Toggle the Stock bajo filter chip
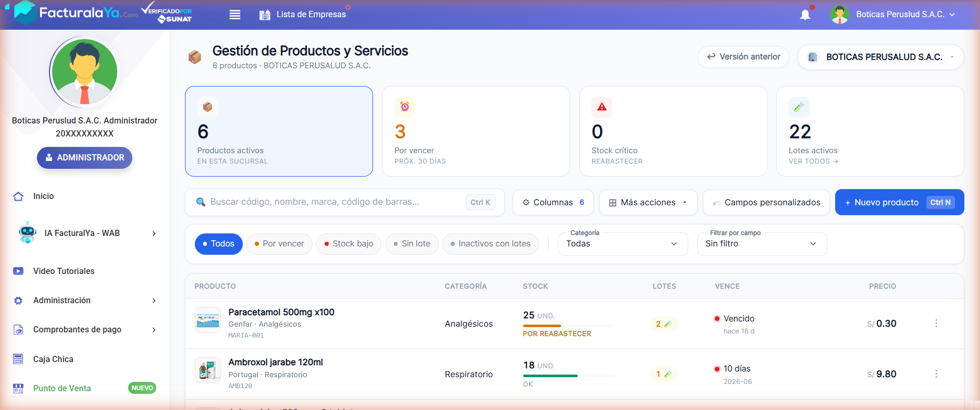Screen dimensions: 980x410 point(349,244)
